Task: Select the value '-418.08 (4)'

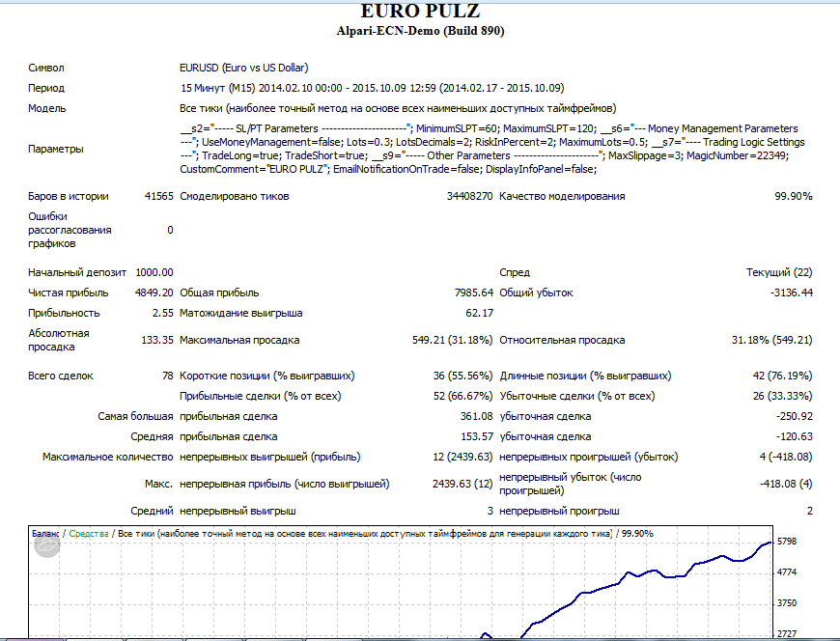Action: click(786, 484)
